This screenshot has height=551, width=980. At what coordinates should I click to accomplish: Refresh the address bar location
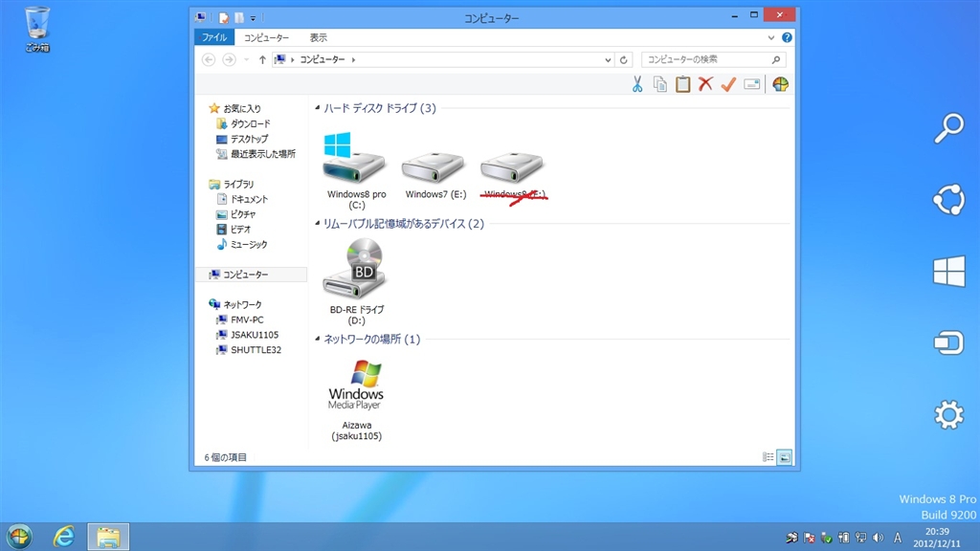(624, 60)
